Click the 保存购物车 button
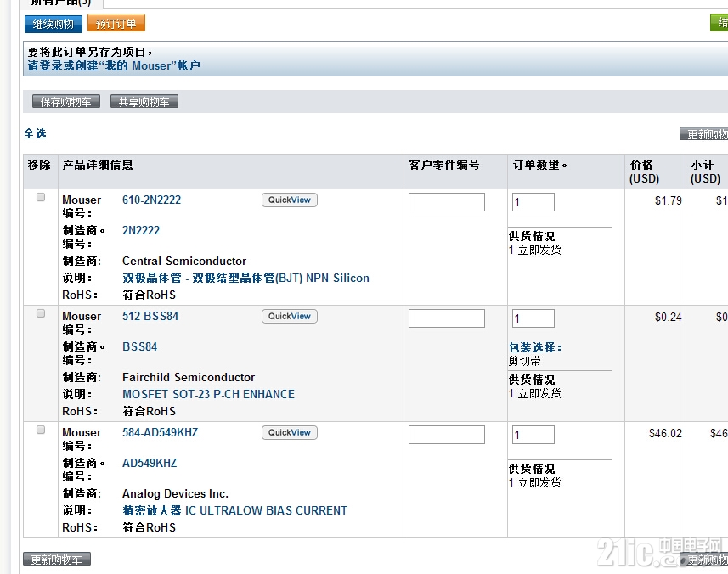The width and height of the screenshot is (728, 574). (66, 102)
